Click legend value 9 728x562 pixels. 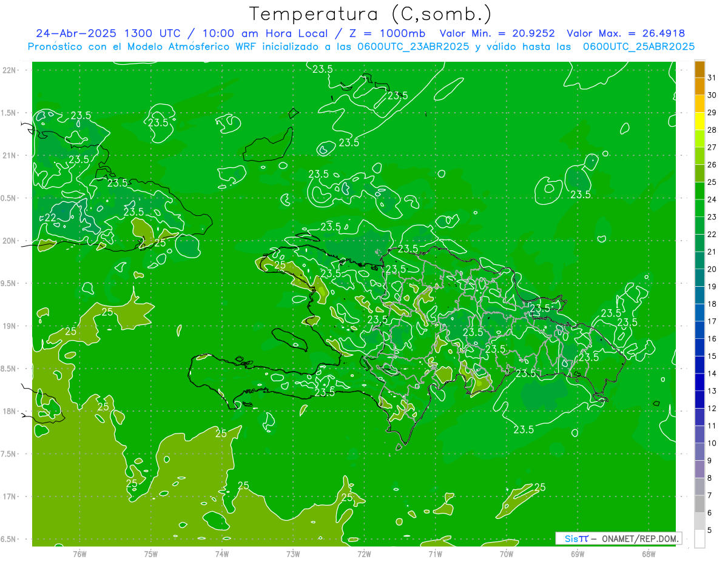tap(710, 461)
